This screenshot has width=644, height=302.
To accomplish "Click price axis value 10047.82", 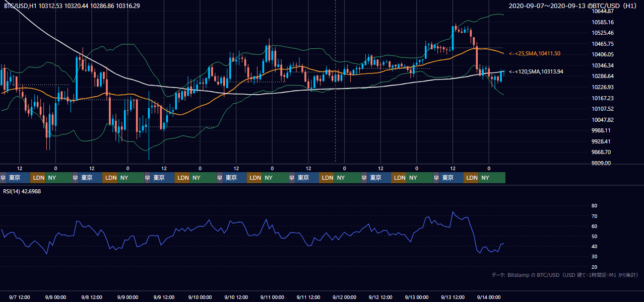I will click(x=602, y=120).
